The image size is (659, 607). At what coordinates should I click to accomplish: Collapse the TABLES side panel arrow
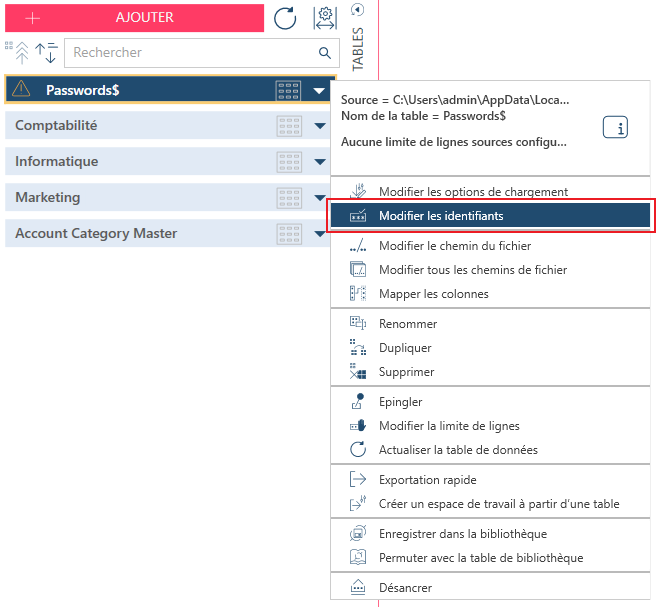click(x=358, y=9)
